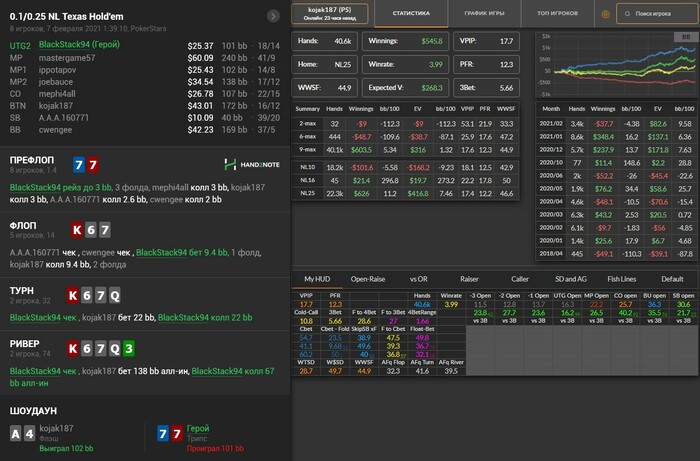Select the 2021/01 month row

[617, 137]
